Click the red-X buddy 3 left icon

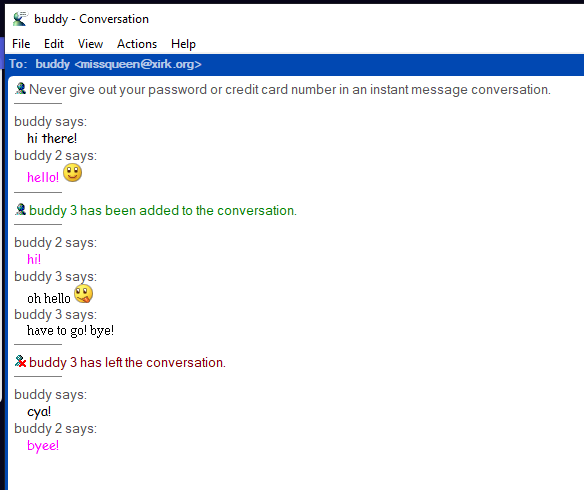20,362
